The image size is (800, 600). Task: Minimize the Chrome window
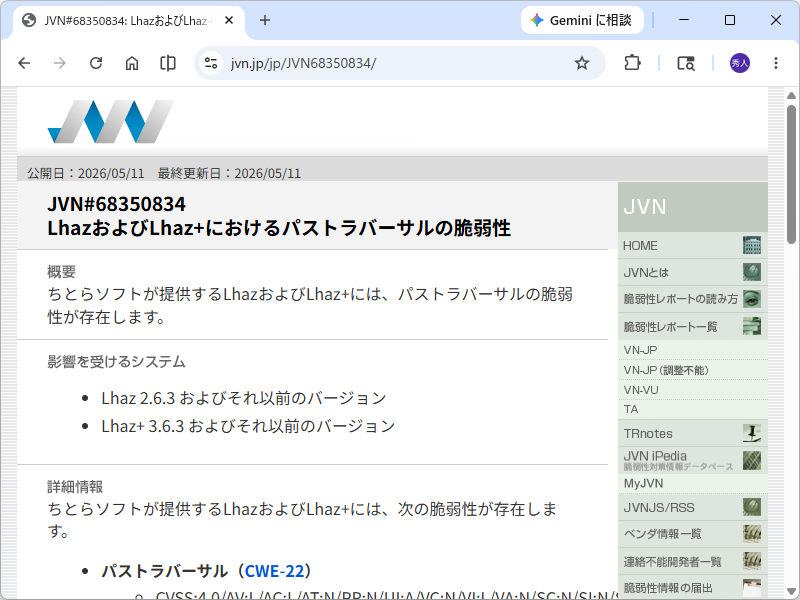coord(684,20)
